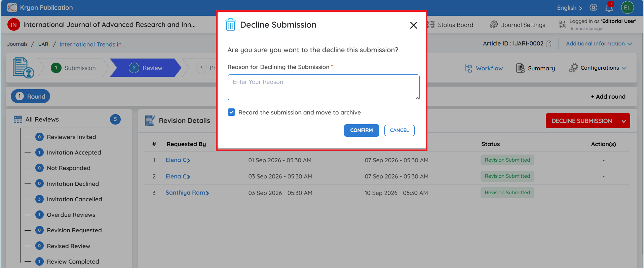This screenshot has height=268, width=644.
Task: Expand the Configurations dropdown arrow
Action: pyautogui.click(x=624, y=68)
